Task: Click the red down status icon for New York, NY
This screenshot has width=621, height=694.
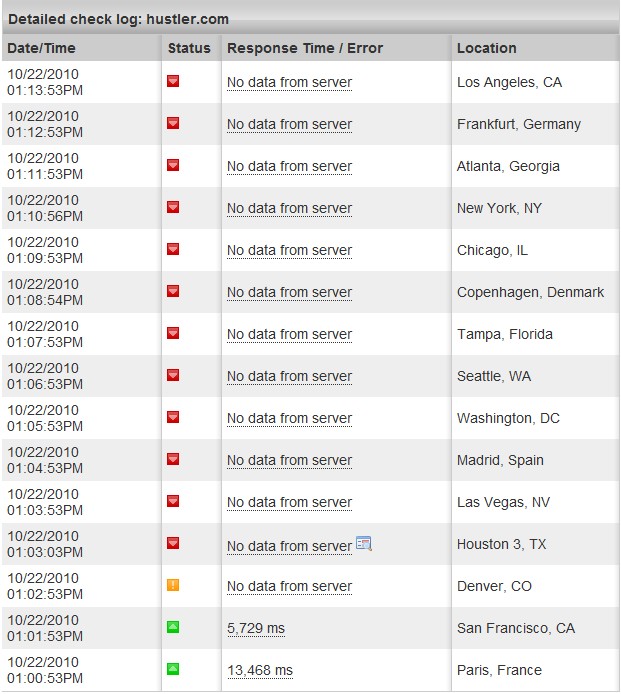Action: [x=173, y=207]
